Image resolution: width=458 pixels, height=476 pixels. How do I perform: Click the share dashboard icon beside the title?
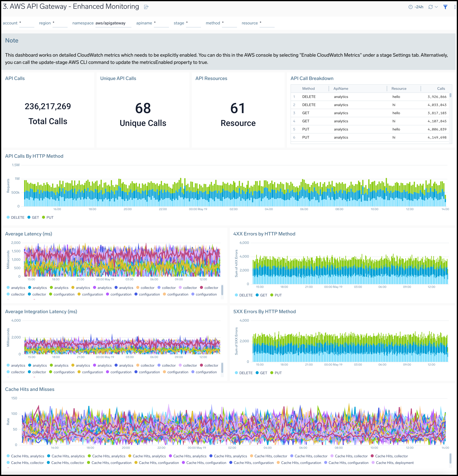[146, 7]
